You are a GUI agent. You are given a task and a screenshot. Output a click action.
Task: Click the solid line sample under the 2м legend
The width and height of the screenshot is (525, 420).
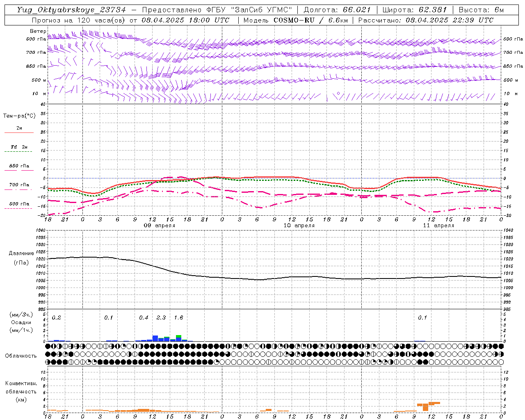click(19, 132)
